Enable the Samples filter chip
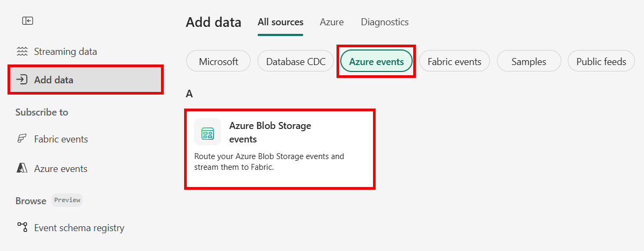 point(529,61)
